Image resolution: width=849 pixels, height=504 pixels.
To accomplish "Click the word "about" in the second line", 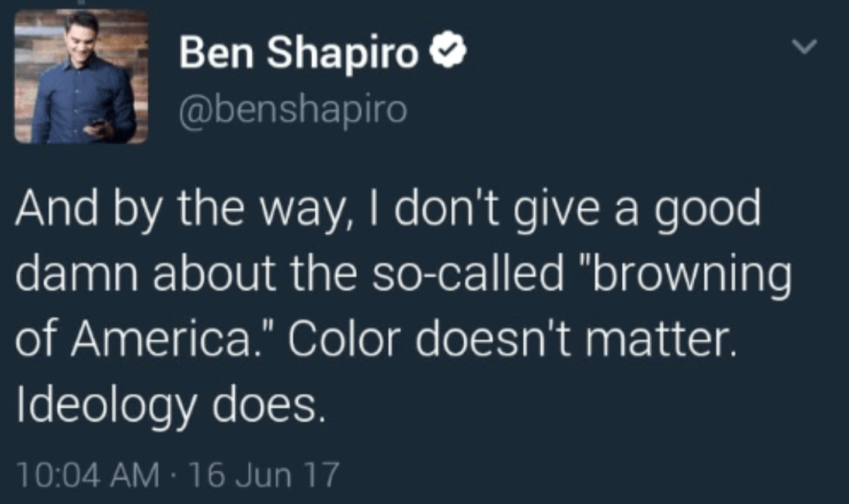I will [214, 274].
